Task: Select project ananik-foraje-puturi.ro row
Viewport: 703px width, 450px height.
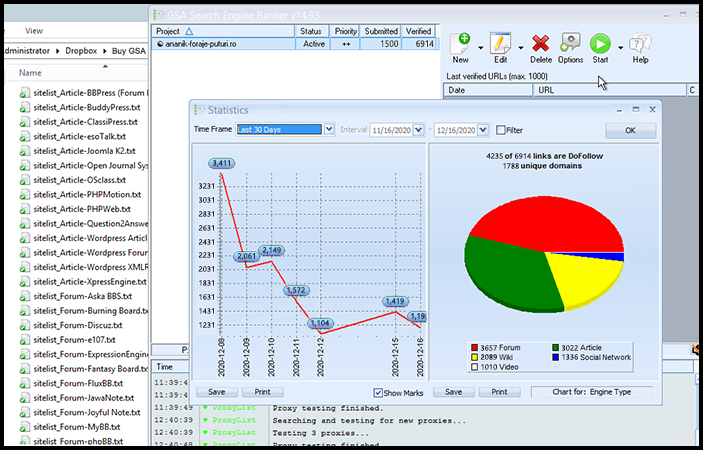Action: coord(294,44)
